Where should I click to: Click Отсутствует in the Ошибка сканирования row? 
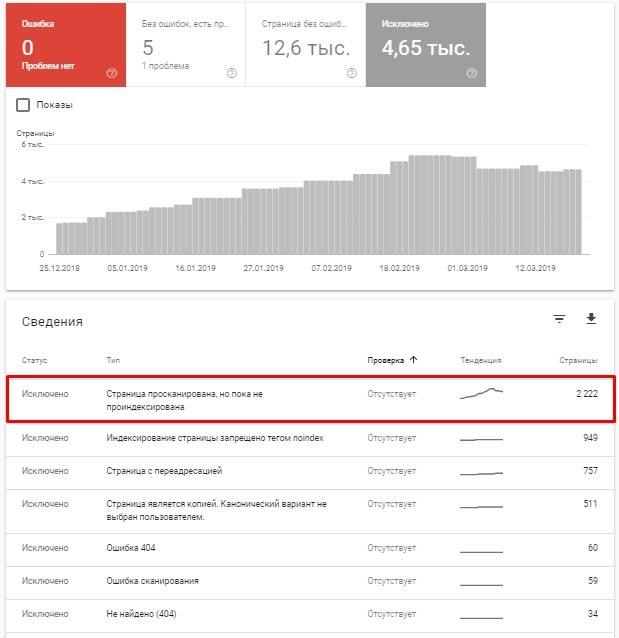pyautogui.click(x=392, y=581)
